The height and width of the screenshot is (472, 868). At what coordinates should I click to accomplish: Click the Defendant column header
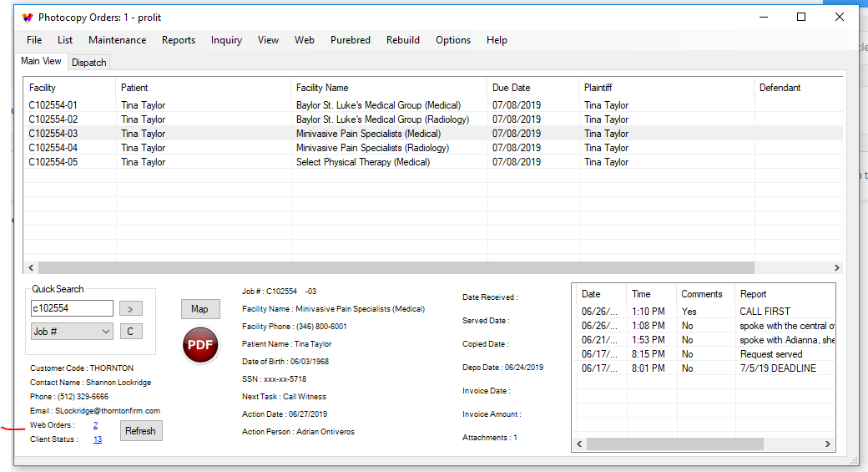[798, 88]
